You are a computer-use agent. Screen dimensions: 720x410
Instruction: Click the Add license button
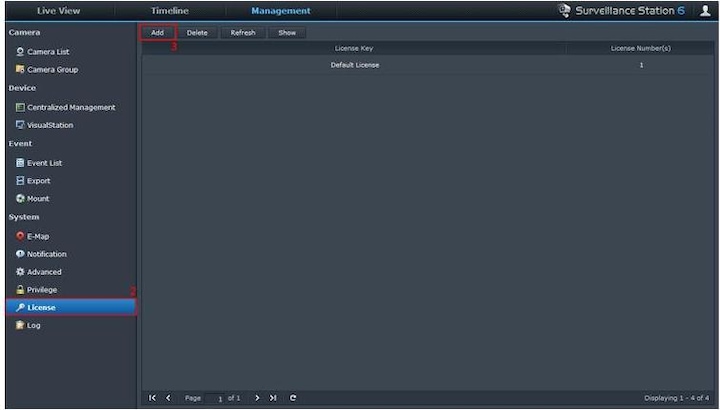click(x=158, y=33)
